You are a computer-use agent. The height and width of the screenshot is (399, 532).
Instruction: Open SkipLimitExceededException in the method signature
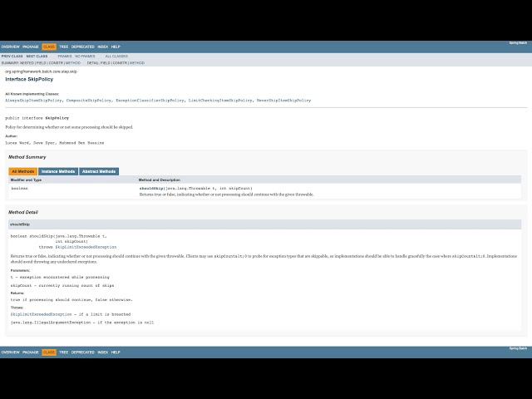pos(86,247)
